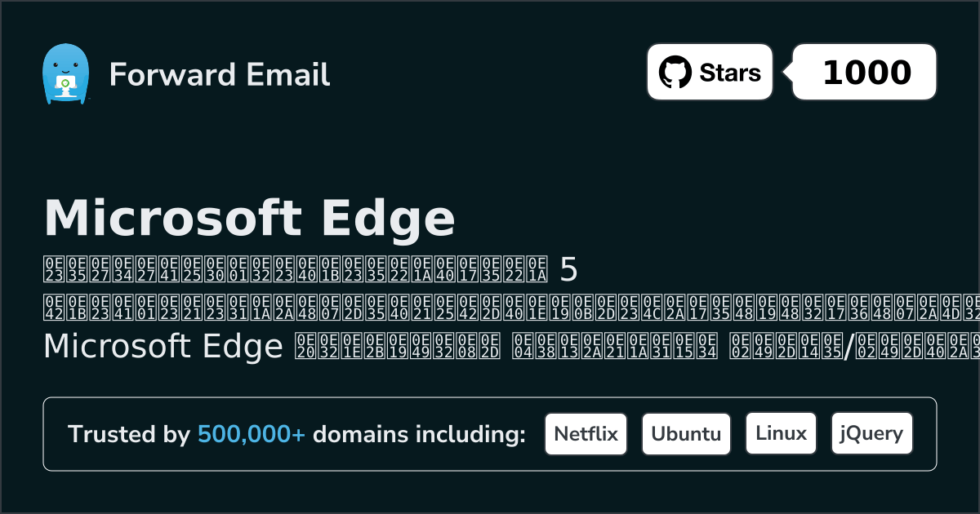Screen dimensions: 980x514
Task: Click the large Microsoft Edge heading
Action: click(x=249, y=218)
